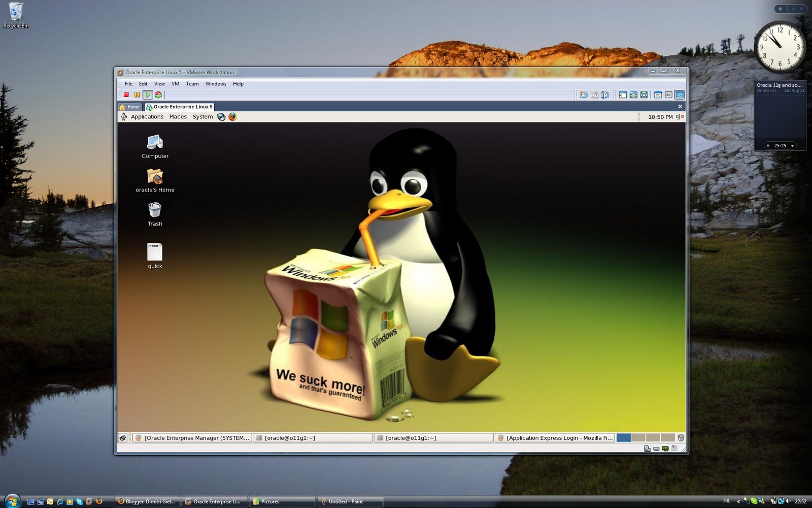Enter full screen mode in VMware
The height and width of the screenshot is (508, 812).
coord(644,95)
